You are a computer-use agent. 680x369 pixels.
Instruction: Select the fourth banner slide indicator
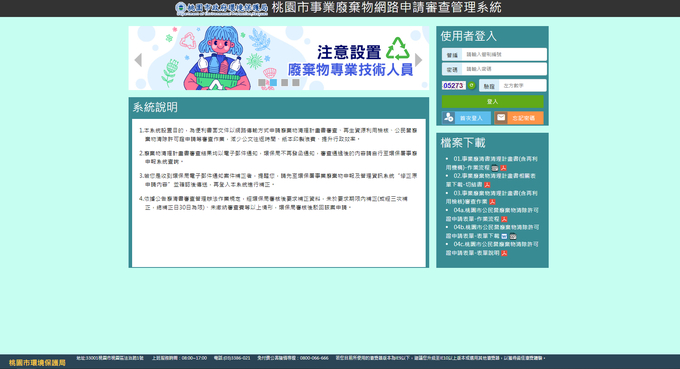pos(296,82)
